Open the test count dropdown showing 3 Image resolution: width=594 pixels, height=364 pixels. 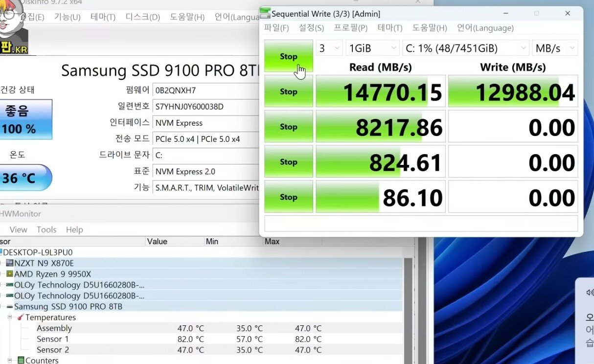(329, 48)
